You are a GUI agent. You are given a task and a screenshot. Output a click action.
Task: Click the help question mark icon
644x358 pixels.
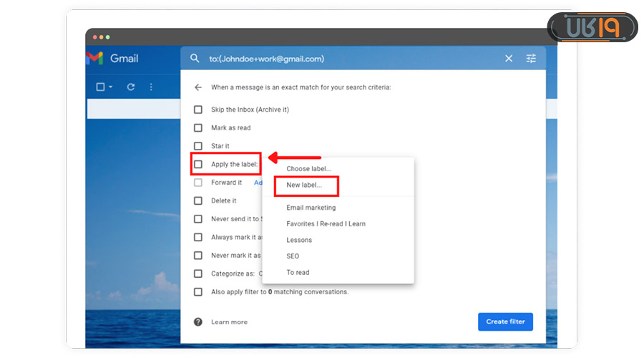coord(198,322)
